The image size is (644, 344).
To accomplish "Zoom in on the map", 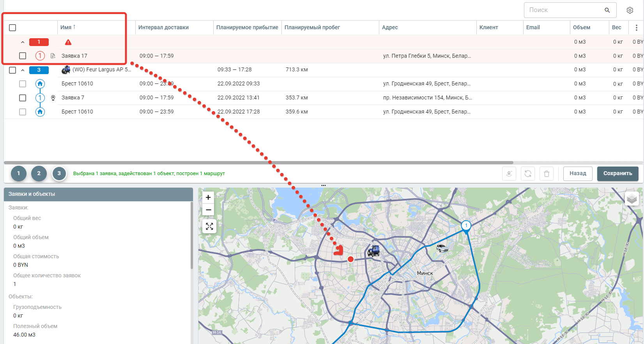I will point(208,197).
